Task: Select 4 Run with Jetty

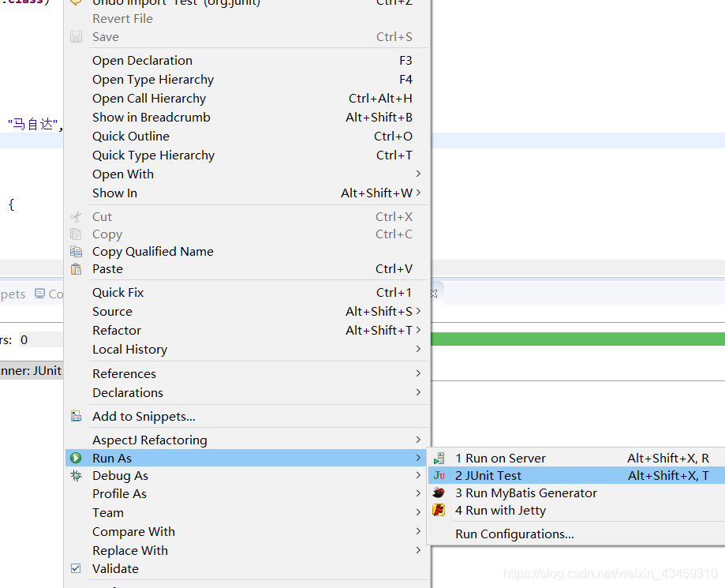Action: 577,511
